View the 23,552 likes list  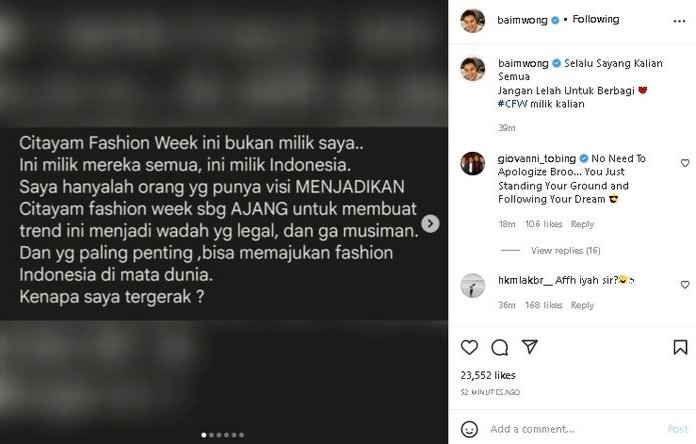(488, 375)
